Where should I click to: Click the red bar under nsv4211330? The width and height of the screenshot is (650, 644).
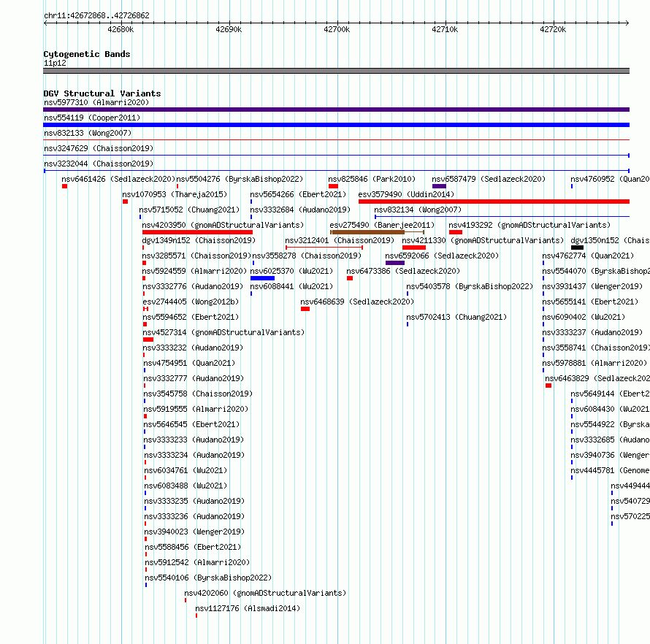point(414,248)
